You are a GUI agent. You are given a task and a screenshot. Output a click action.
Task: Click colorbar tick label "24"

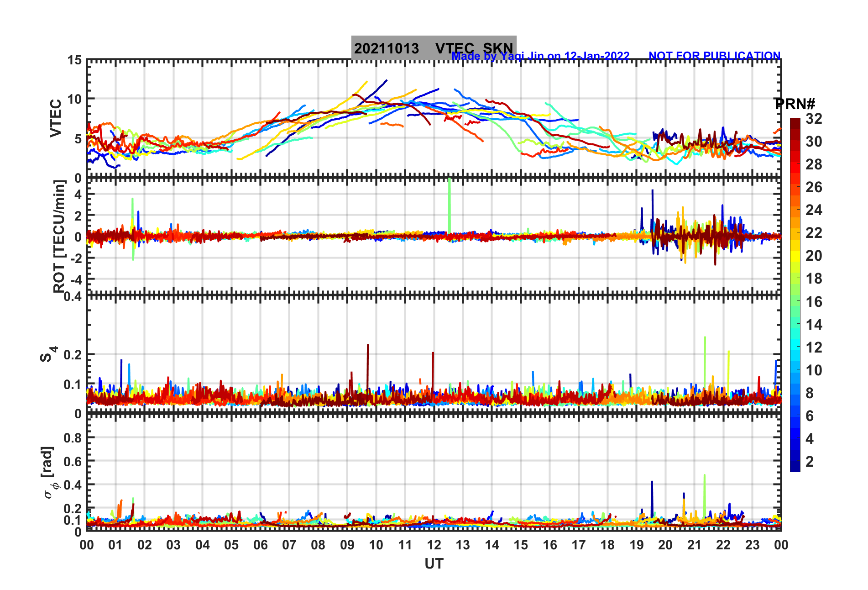point(814,210)
